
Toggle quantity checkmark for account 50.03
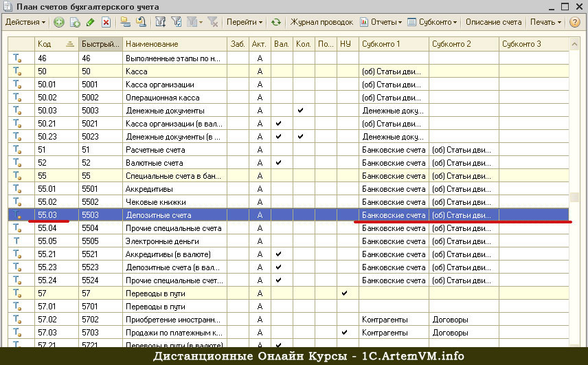pos(301,111)
